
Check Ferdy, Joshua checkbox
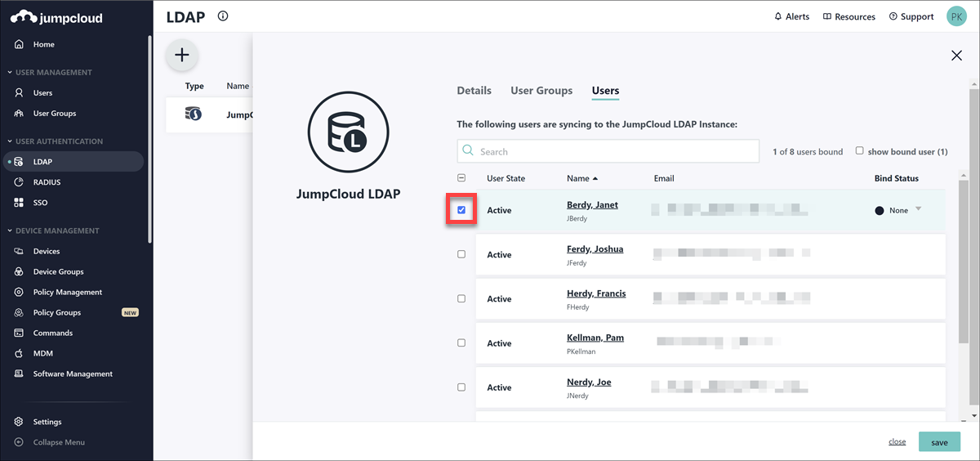(x=461, y=255)
